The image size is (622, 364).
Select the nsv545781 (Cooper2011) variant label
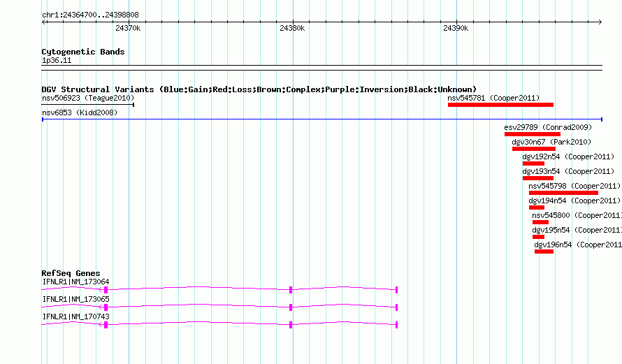(x=493, y=98)
